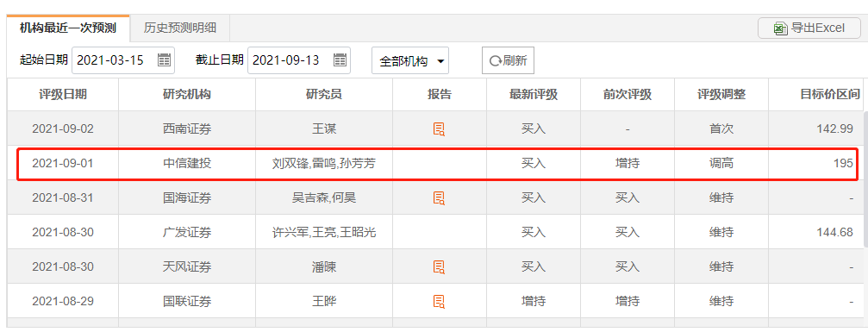Click target price 195
868x332 pixels.
(x=843, y=164)
